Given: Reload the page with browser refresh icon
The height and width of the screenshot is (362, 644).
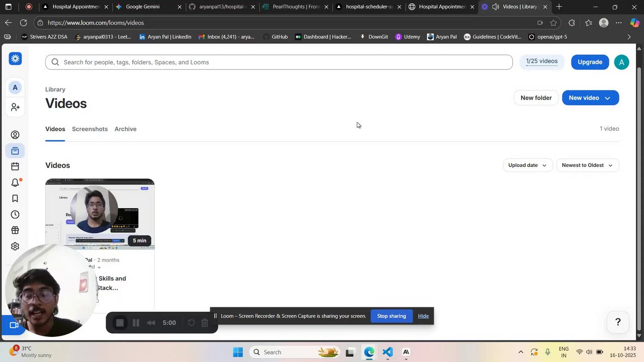Looking at the screenshot, I should click(23, 23).
